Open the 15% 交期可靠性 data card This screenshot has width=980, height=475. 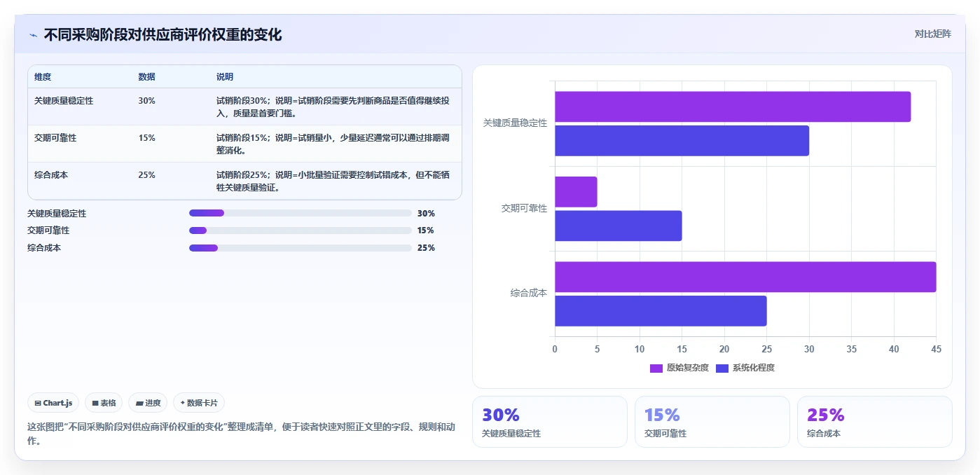click(712, 422)
